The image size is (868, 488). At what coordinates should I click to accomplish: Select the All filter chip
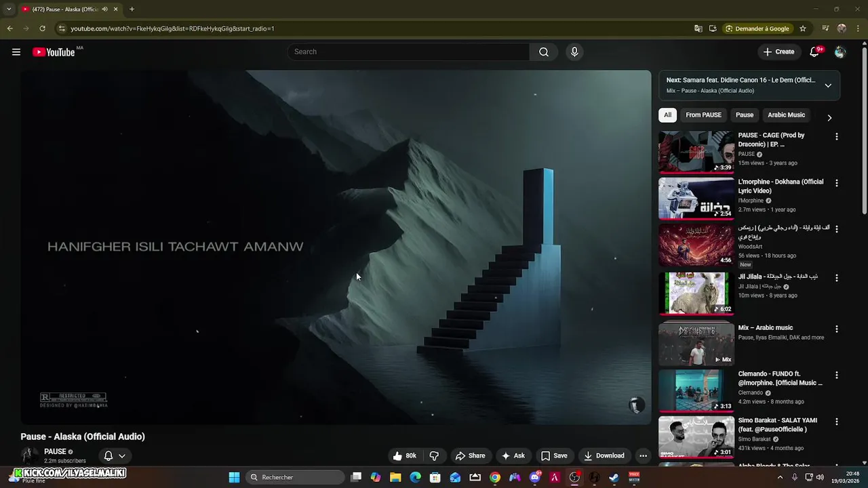tap(667, 115)
